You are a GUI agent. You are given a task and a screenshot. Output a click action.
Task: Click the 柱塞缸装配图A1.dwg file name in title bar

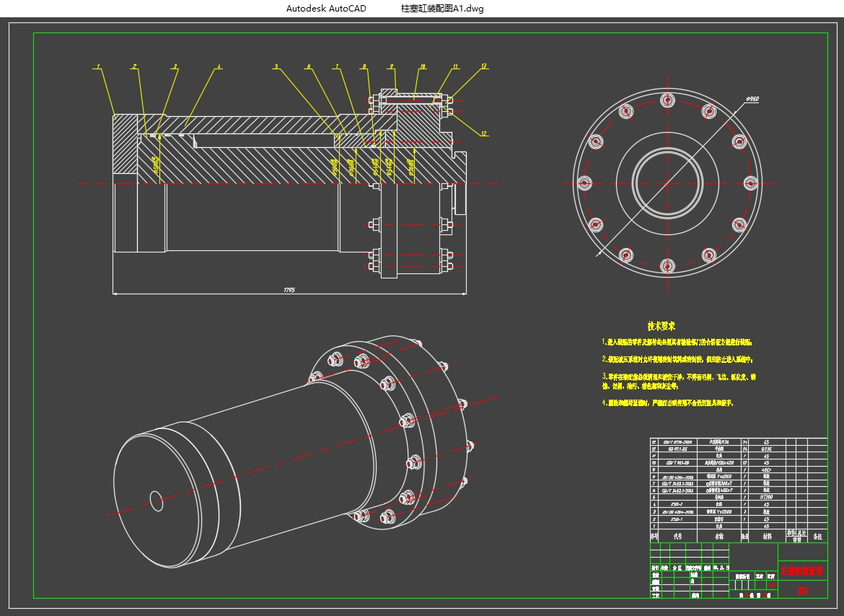click(x=442, y=9)
